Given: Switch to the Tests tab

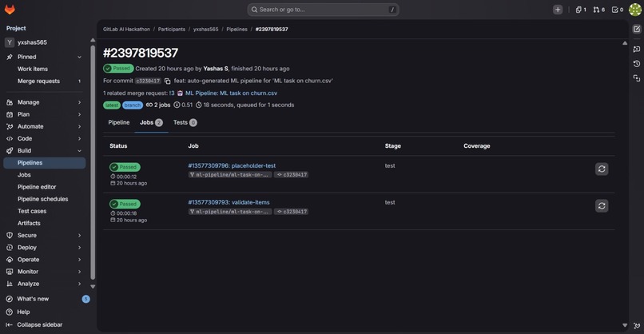Looking at the screenshot, I should coord(185,122).
